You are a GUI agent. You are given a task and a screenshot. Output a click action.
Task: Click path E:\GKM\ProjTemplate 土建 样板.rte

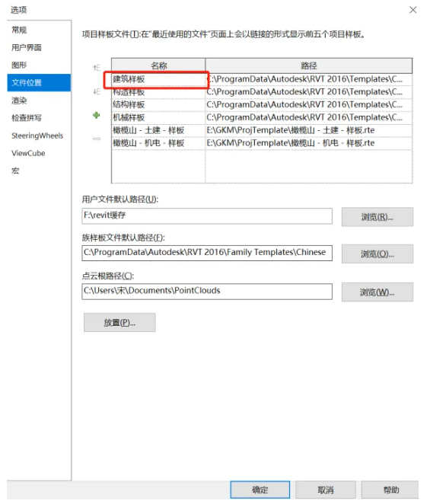[309, 130]
